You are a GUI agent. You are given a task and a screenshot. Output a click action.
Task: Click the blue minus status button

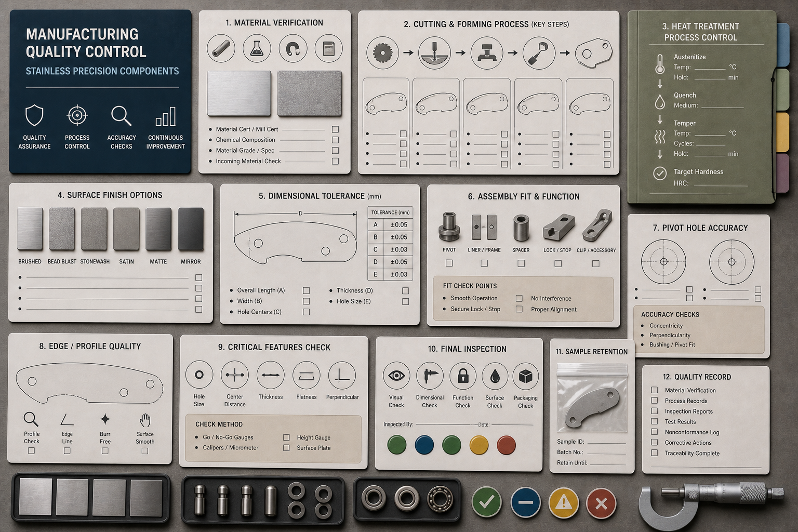[x=525, y=503]
